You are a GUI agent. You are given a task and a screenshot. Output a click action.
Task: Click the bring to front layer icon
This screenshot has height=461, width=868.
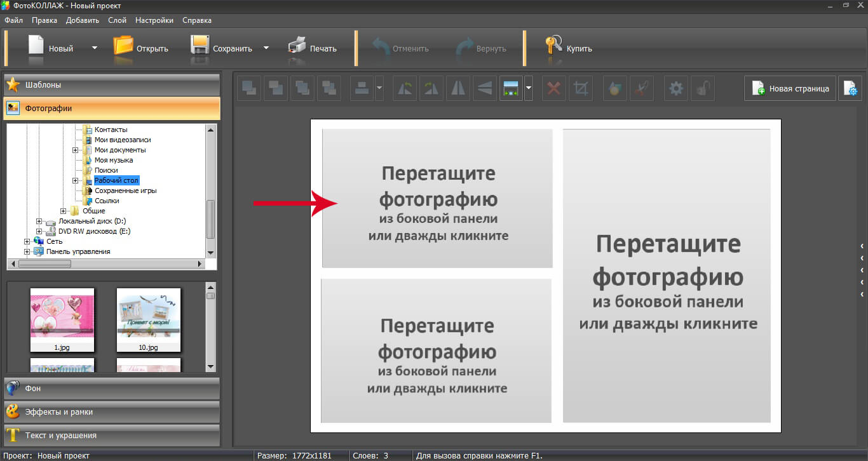click(249, 88)
